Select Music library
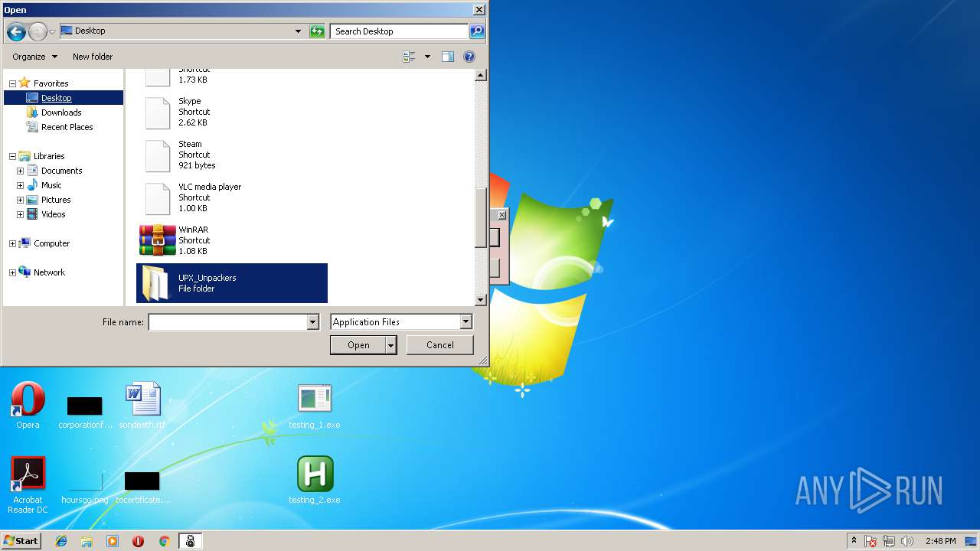Viewport: 980px width, 551px height. click(51, 185)
